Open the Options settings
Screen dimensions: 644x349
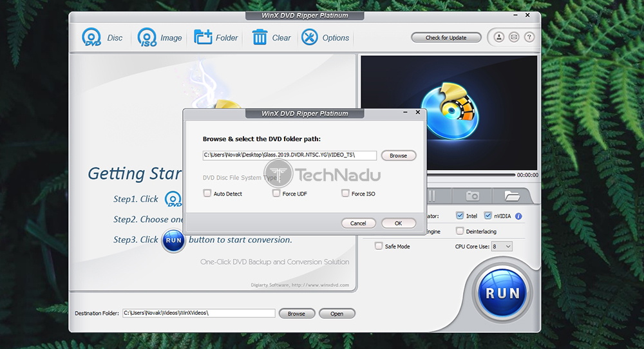point(325,37)
